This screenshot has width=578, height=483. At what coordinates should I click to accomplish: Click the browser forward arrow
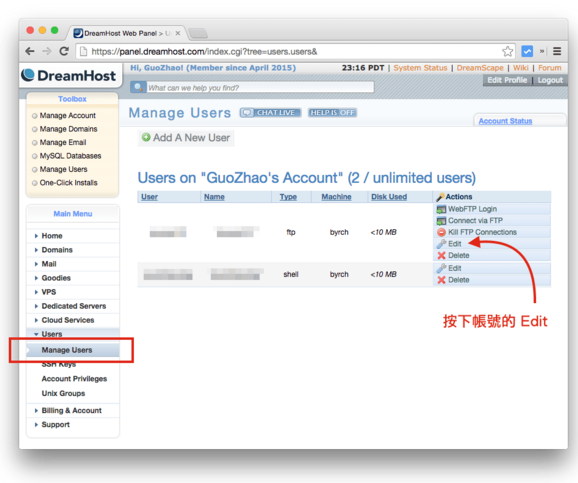[47, 51]
